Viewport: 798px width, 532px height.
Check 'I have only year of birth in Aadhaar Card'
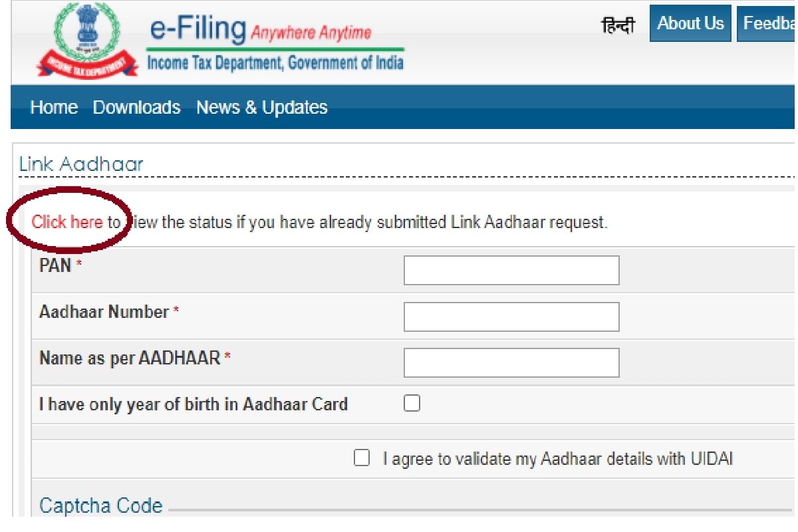tap(411, 403)
